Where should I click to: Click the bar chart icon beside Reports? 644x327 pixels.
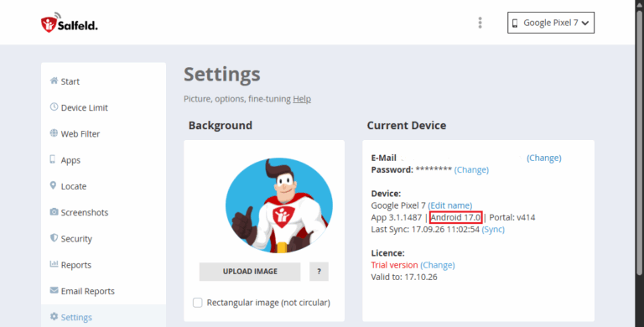54,264
